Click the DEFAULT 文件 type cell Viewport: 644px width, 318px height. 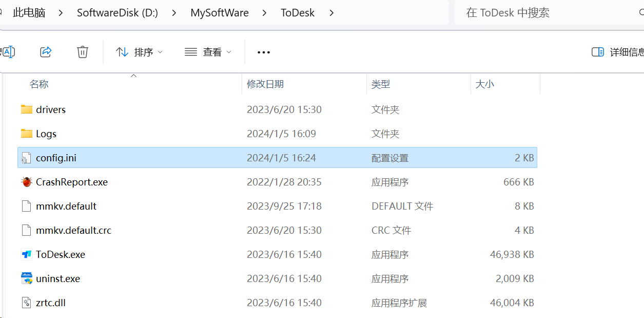(402, 206)
